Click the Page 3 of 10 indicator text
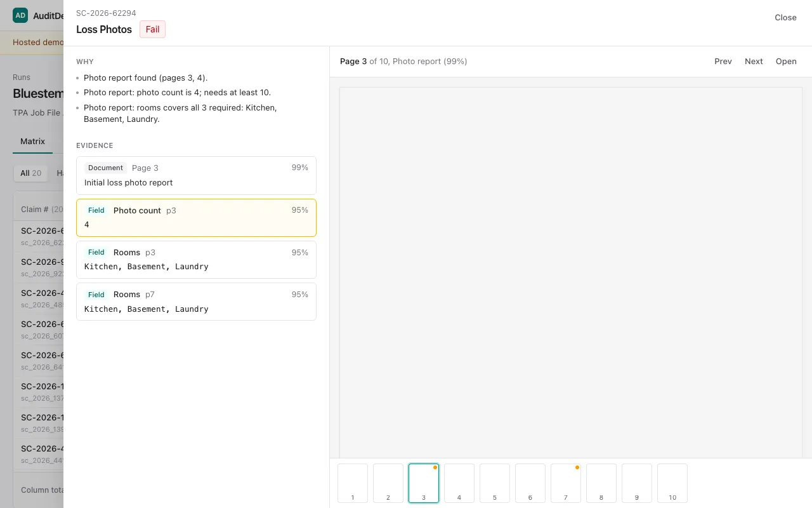The image size is (812, 508). pyautogui.click(x=403, y=62)
